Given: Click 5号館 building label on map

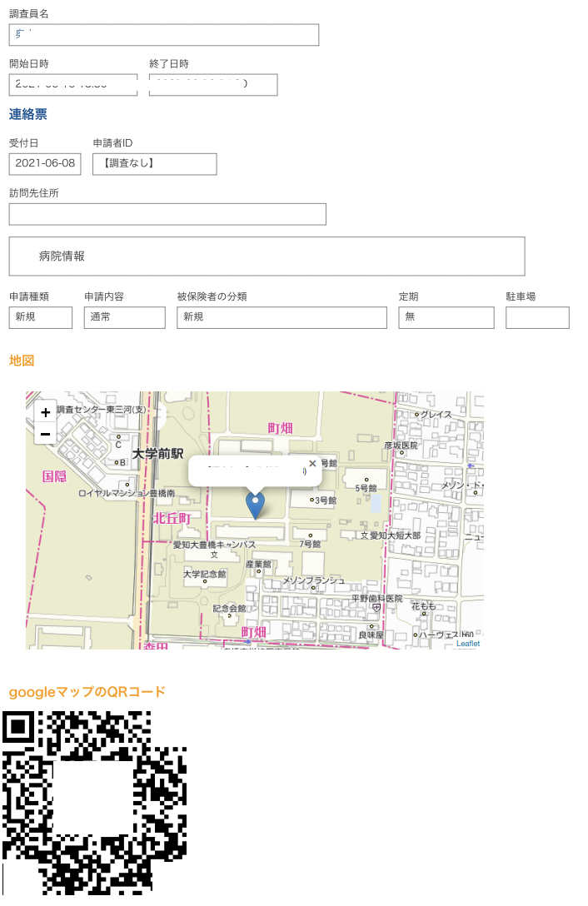Looking at the screenshot, I should tap(366, 488).
